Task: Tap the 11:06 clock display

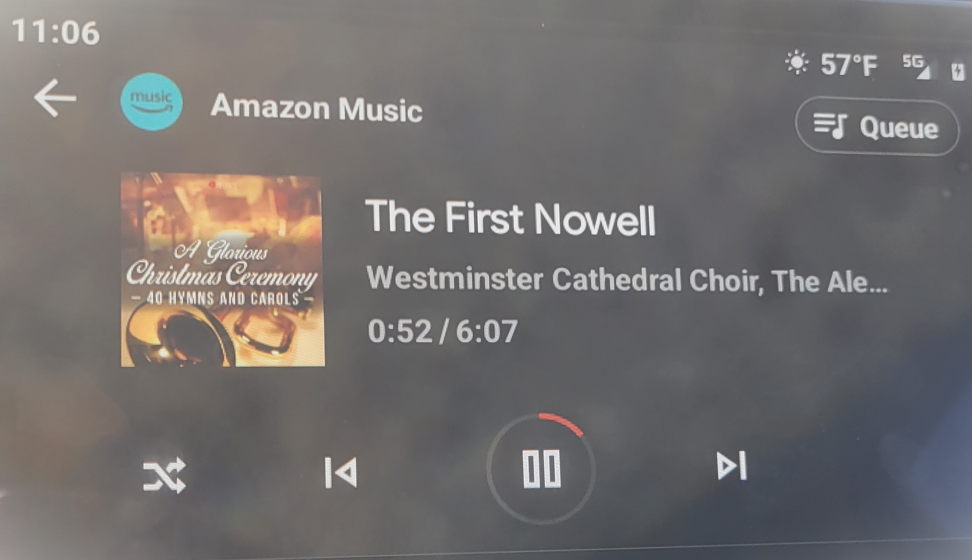Action: pyautogui.click(x=55, y=32)
